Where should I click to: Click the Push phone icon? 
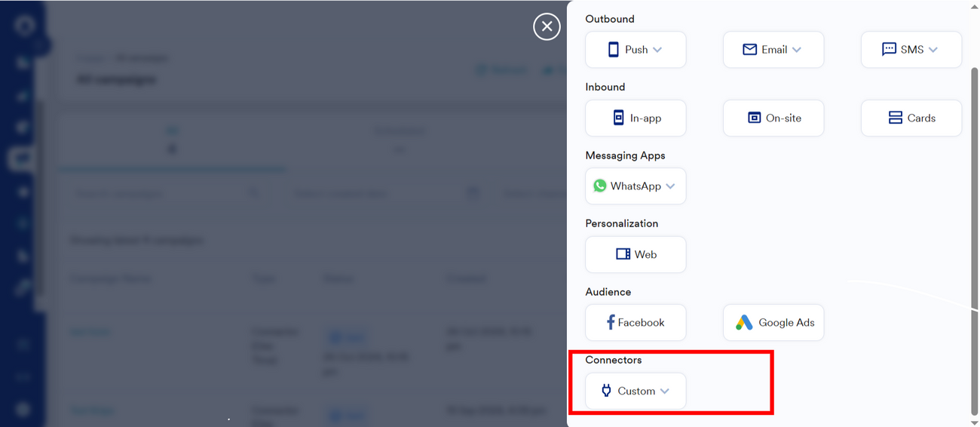pyautogui.click(x=614, y=50)
